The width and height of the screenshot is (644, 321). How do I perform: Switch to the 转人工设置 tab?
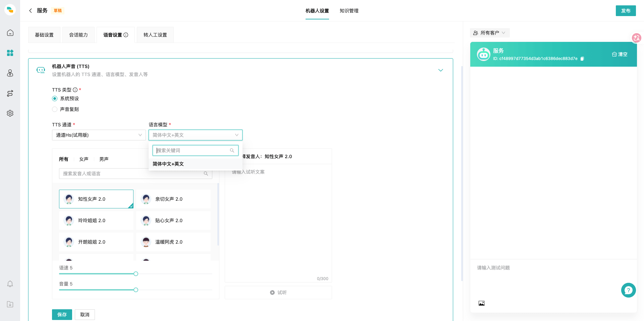click(155, 35)
